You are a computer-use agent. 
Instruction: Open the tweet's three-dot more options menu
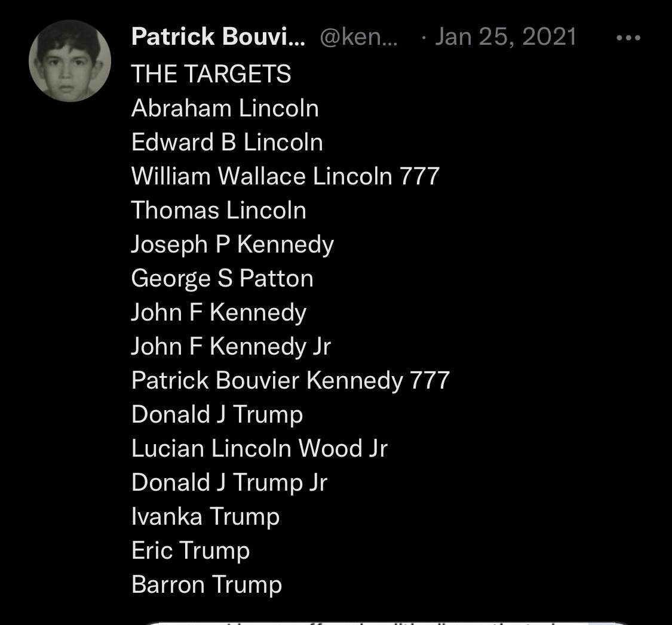click(x=628, y=38)
